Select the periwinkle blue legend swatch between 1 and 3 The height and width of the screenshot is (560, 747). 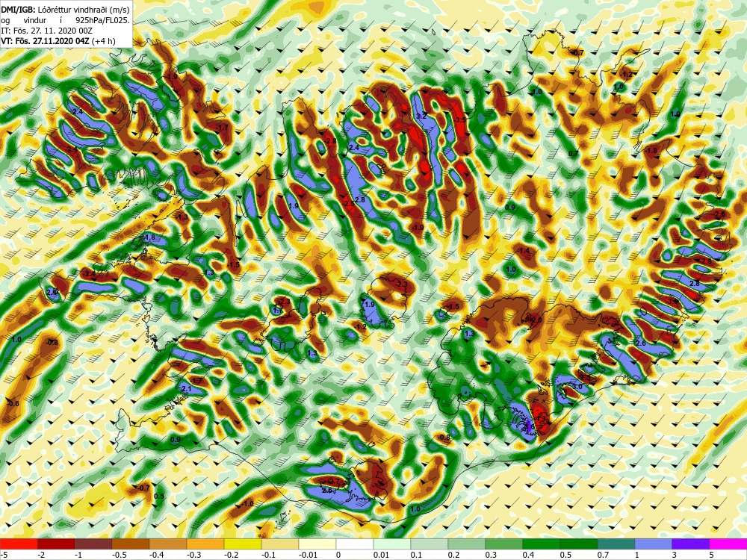[x=654, y=544]
